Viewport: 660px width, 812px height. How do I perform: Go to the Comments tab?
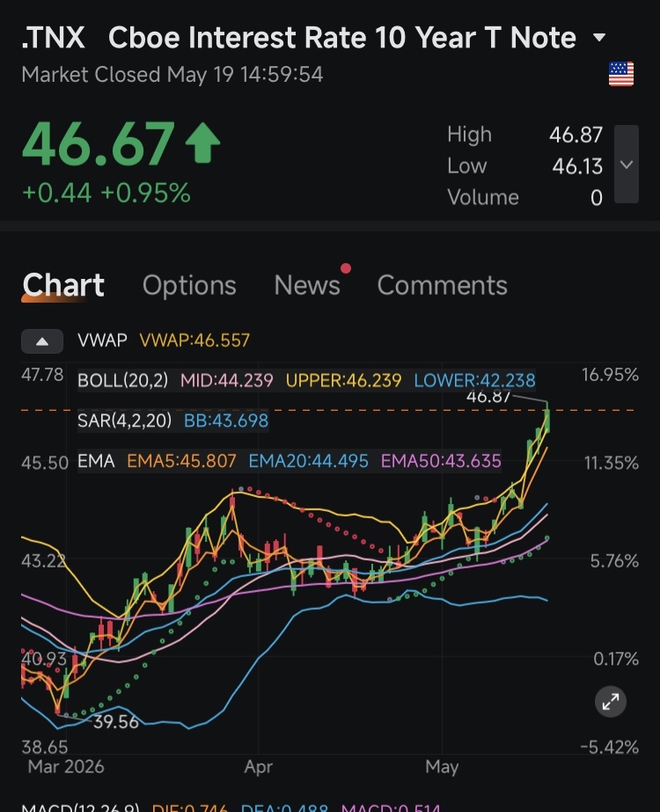(443, 285)
